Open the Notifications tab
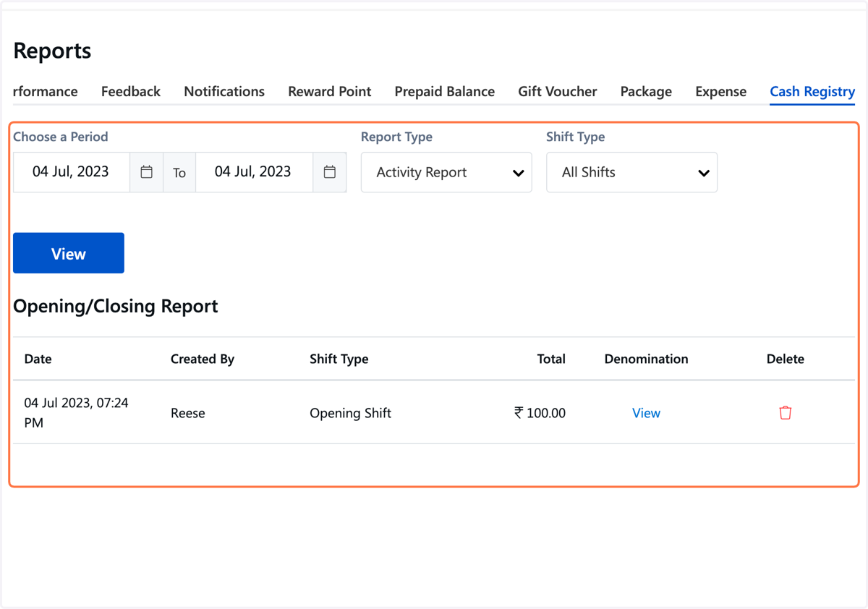Screen dimensions: 868x609 (x=224, y=92)
